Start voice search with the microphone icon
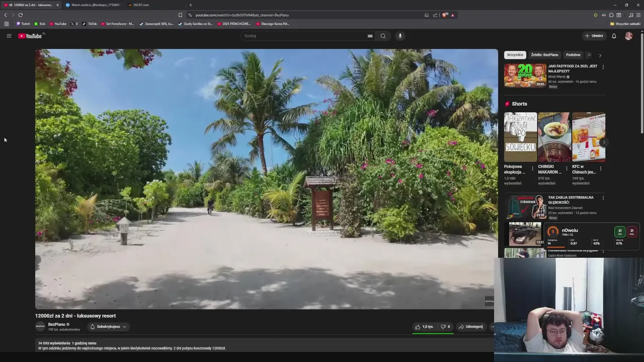 (400, 36)
